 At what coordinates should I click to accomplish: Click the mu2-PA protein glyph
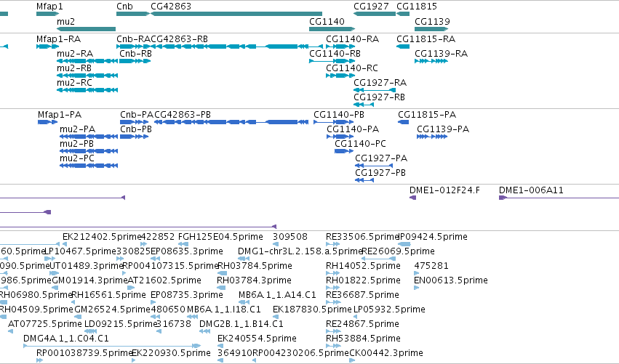[89, 137]
